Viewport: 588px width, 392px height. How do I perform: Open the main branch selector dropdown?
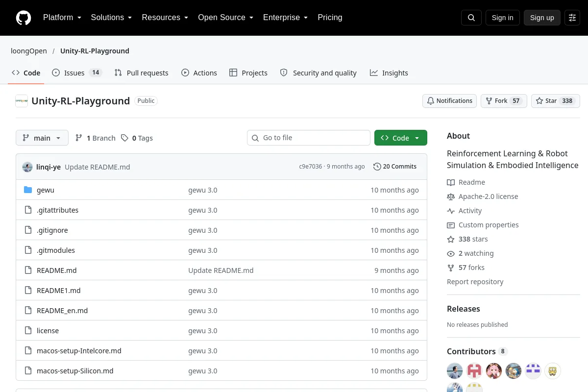(42, 138)
